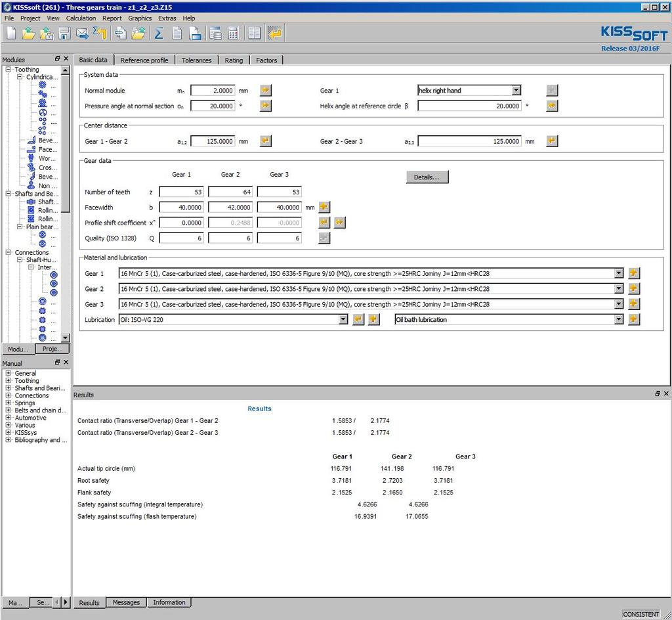The image size is (672, 620).
Task: Open the calculator toolbar icon
Action: [233, 33]
